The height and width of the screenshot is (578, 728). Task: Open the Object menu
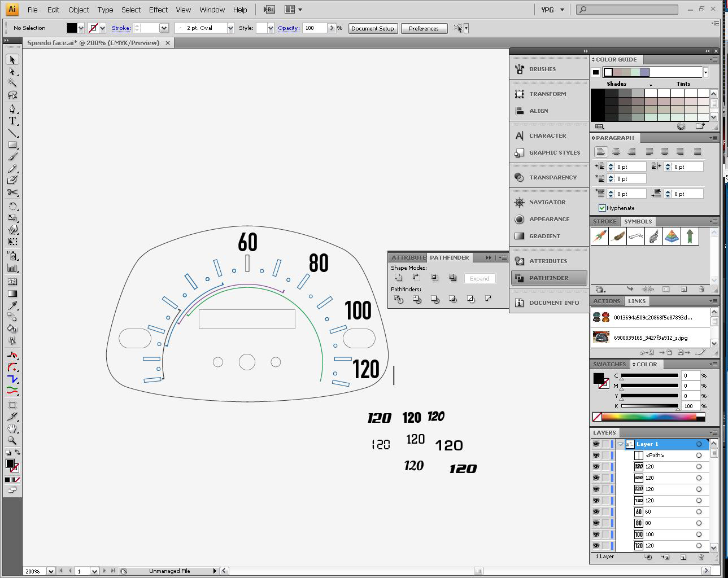point(79,10)
